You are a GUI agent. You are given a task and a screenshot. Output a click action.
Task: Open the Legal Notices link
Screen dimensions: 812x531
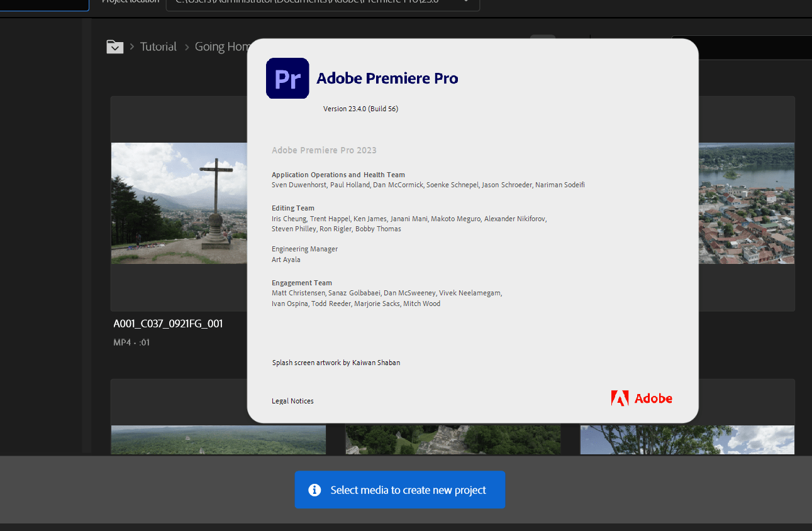[x=292, y=401]
